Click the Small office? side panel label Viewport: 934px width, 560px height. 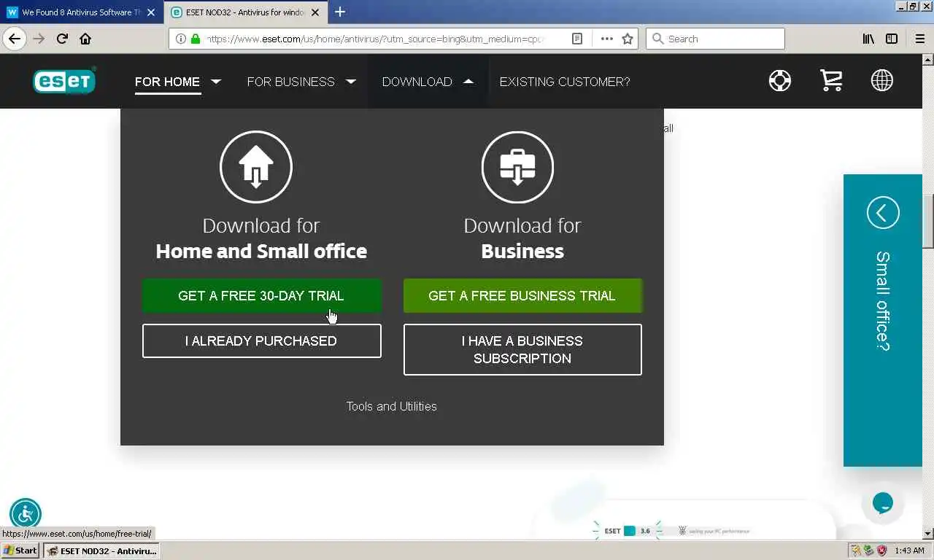point(883,301)
